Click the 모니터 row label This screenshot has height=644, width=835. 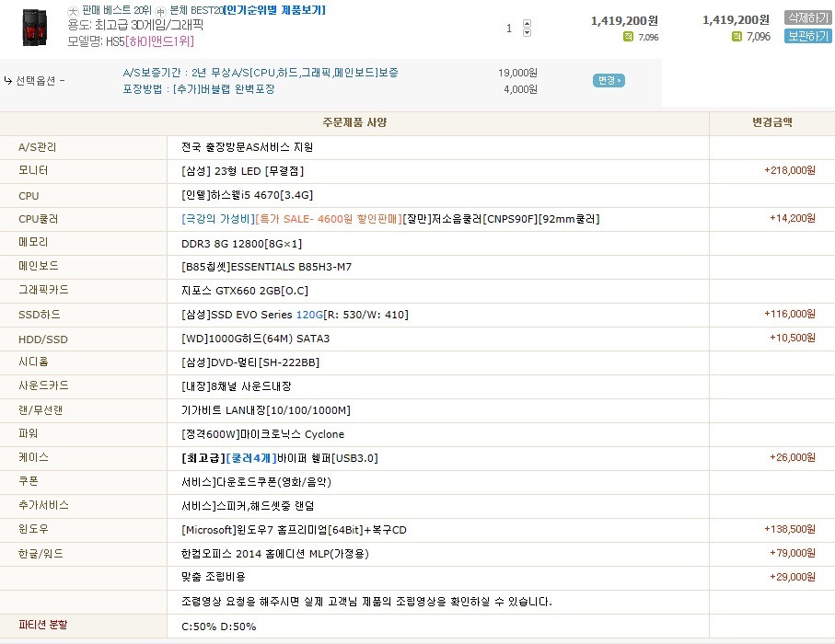click(33, 170)
